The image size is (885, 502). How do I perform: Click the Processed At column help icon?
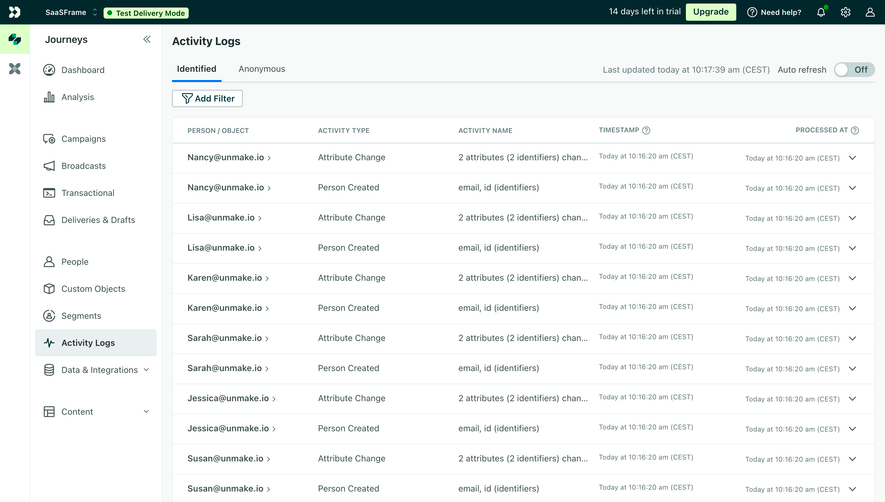(x=855, y=130)
